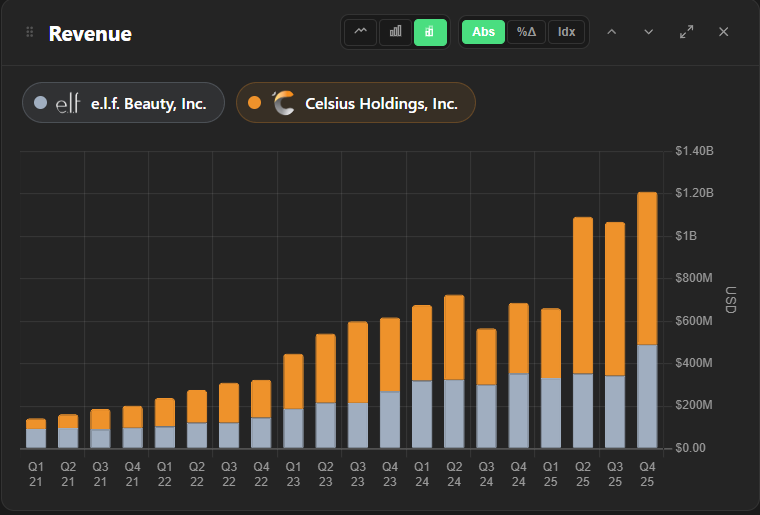Click the $1.20B axis label

[x=694, y=193]
